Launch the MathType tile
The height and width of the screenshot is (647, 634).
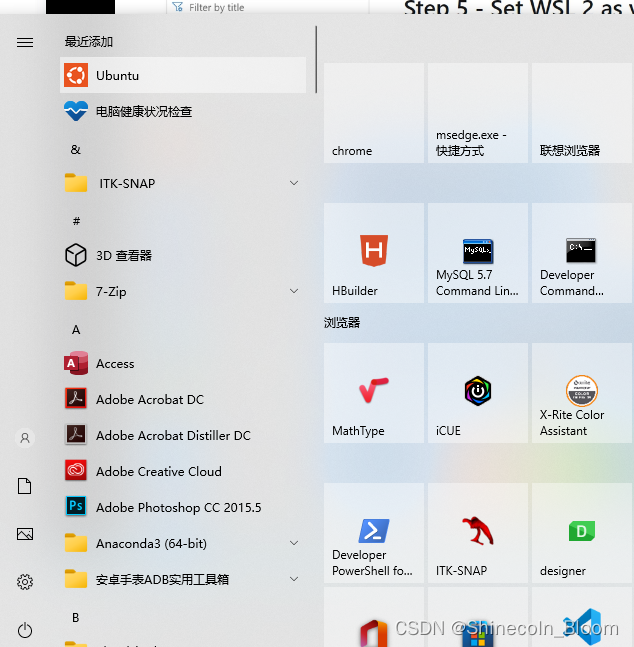(x=374, y=393)
